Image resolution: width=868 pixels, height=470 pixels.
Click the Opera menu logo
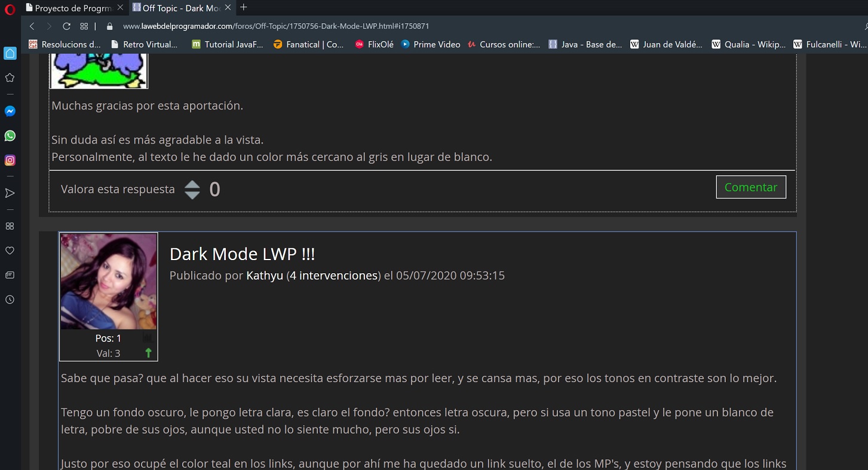click(x=10, y=10)
